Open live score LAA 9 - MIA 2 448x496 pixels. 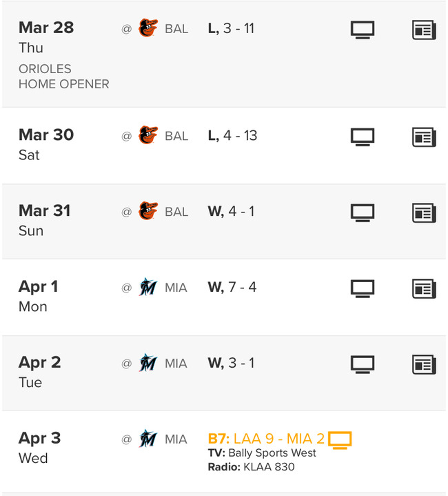point(266,439)
